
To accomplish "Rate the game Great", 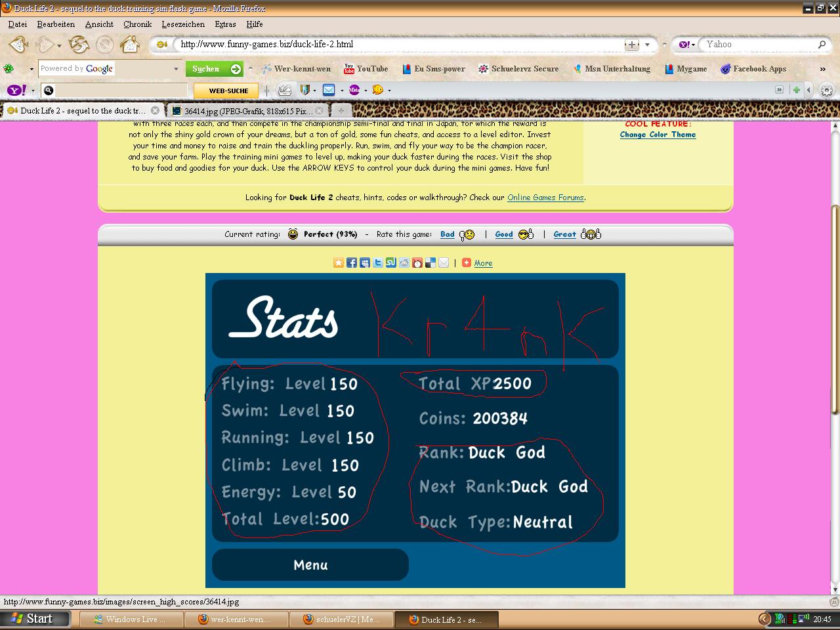I will click(564, 234).
